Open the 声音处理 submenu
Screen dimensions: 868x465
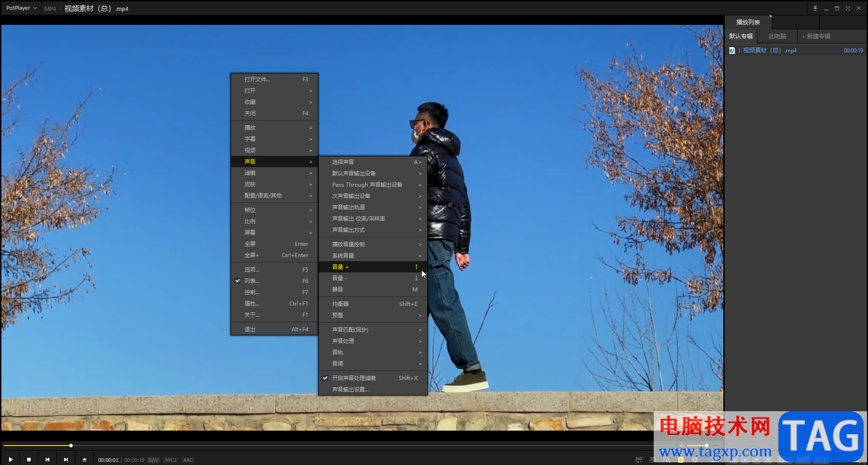click(x=373, y=341)
